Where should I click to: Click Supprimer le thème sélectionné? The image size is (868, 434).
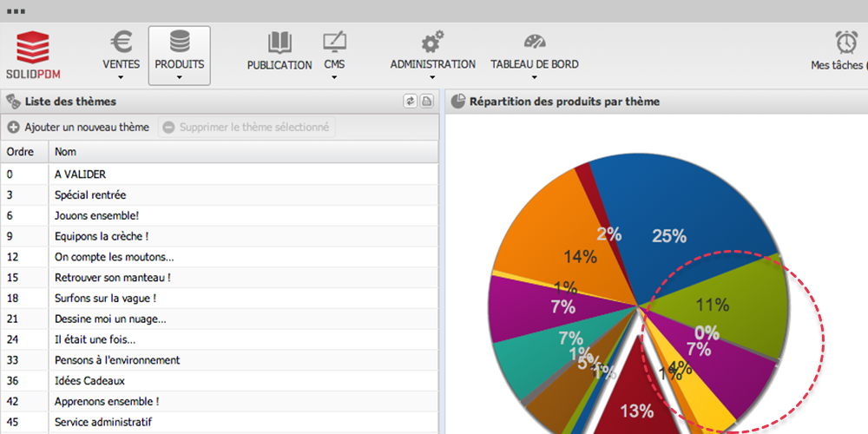(x=247, y=128)
